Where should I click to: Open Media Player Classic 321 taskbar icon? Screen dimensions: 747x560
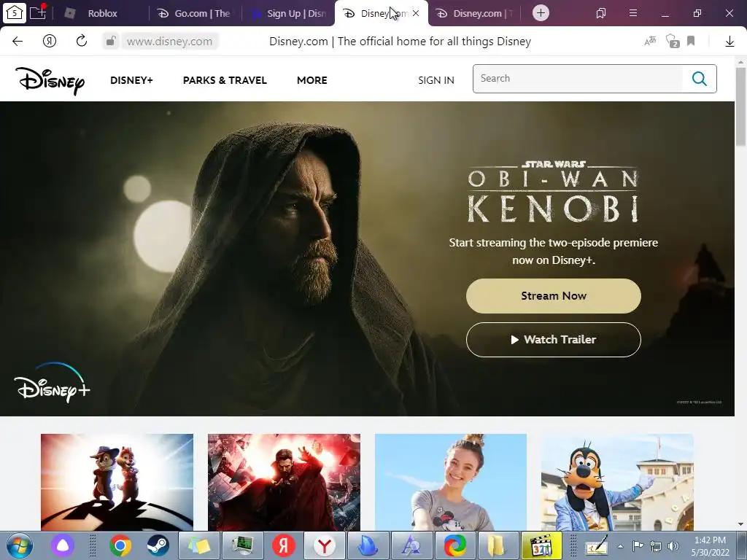coord(542,545)
